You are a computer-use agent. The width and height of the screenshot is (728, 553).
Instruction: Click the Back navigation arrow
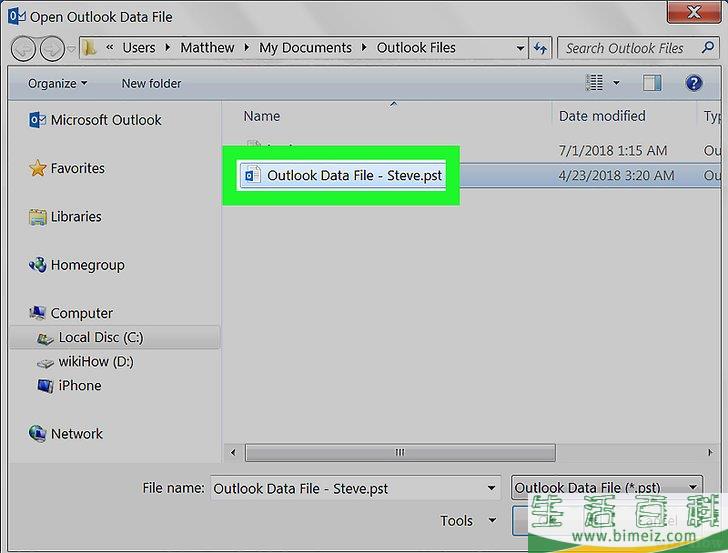23,48
